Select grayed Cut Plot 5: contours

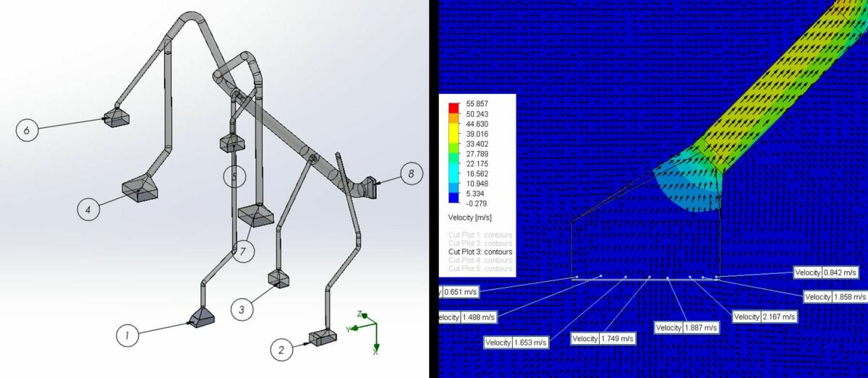coord(481,269)
